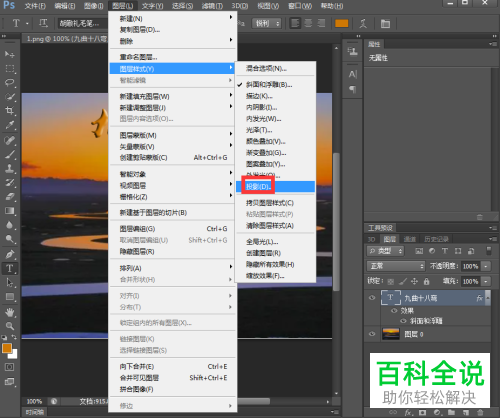
Task: Click the delete layer trash icon
Action: pos(480,413)
